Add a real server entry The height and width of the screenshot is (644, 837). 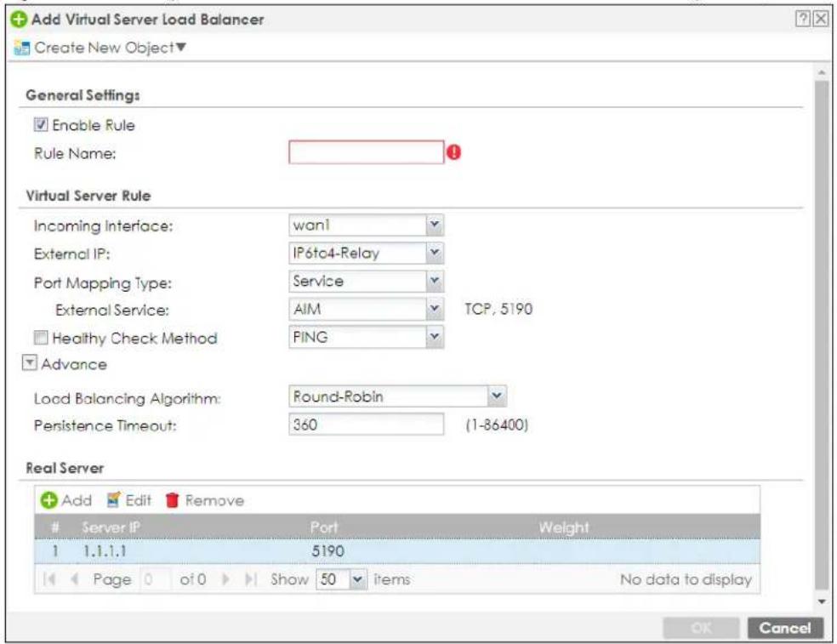point(66,500)
